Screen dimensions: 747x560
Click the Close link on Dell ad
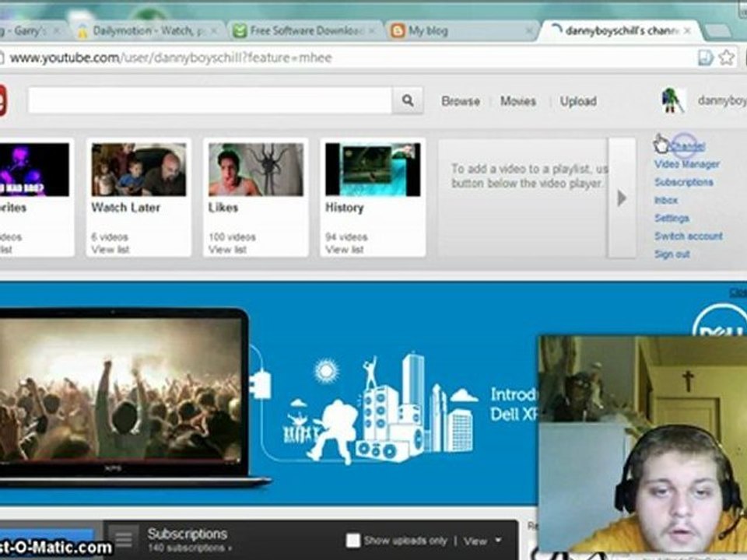(738, 292)
